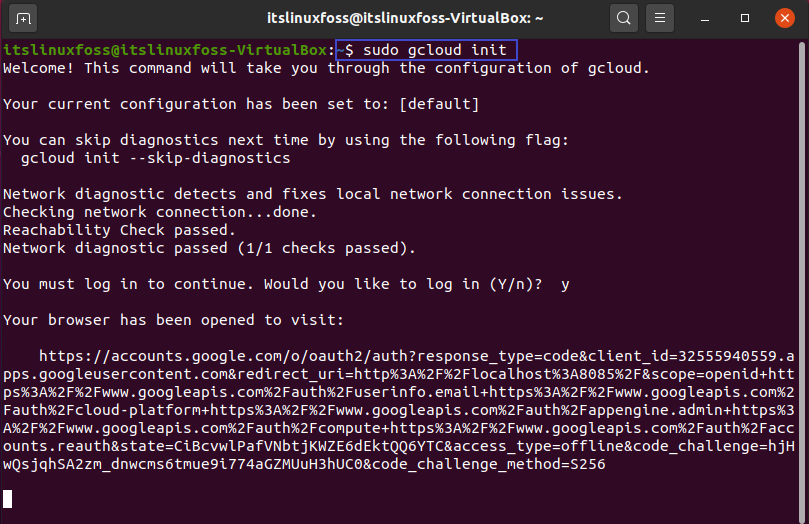
Task: Click the green itslinuxfoss prompt text
Action: coord(165,50)
